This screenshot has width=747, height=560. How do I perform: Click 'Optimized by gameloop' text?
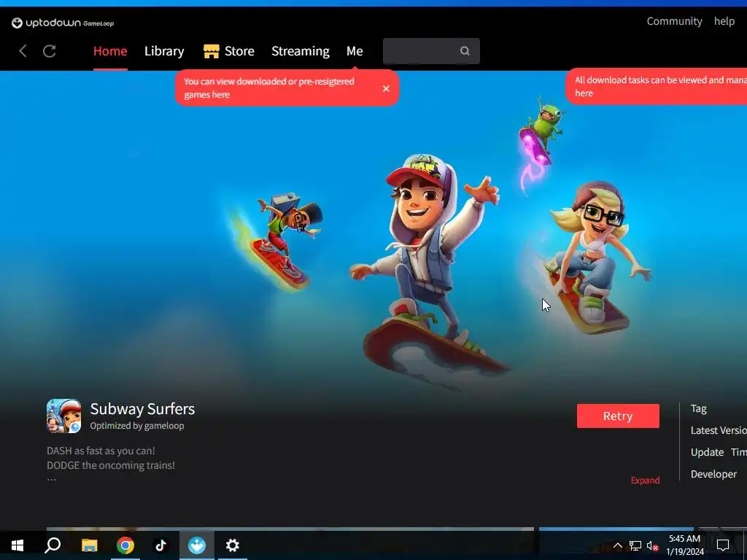point(137,426)
